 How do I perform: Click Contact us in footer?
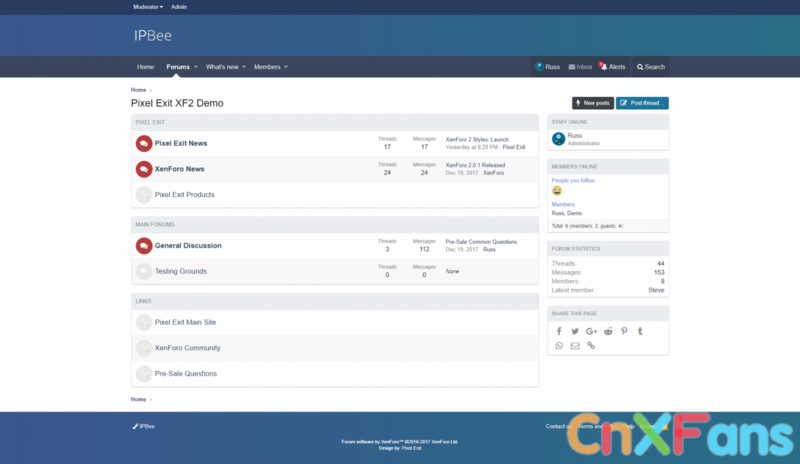558,426
